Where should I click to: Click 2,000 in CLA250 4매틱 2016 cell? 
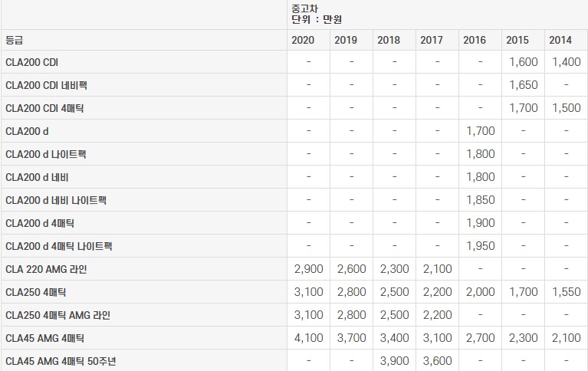click(x=481, y=292)
